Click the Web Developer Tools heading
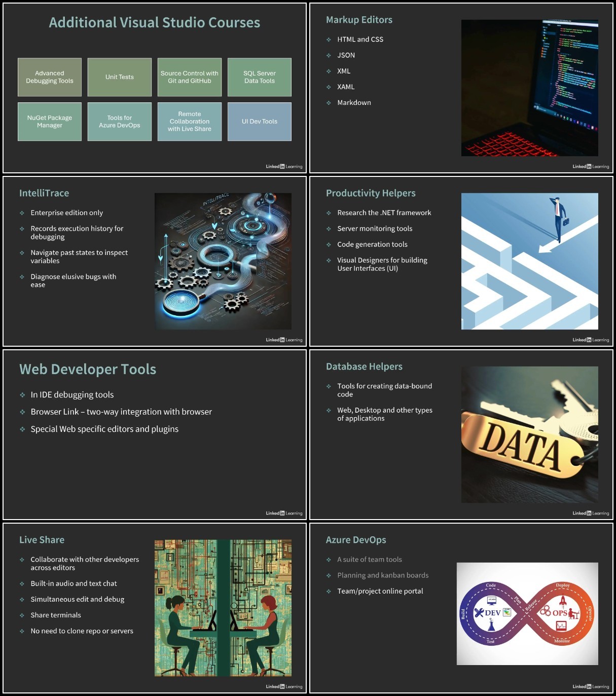616x696 pixels. [88, 369]
